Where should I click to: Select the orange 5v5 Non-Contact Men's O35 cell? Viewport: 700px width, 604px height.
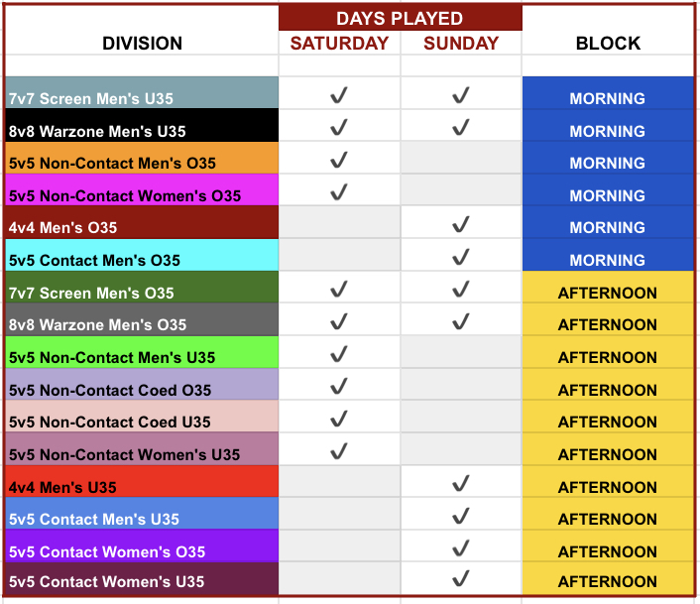click(x=142, y=162)
